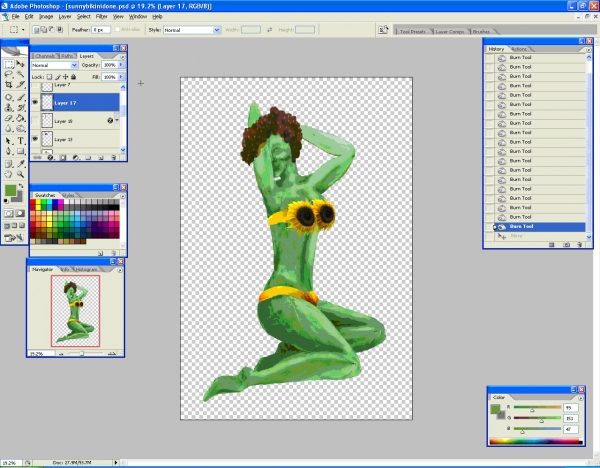The image size is (600, 468).
Task: Click Create new layer icon in Layers panel
Action: [101, 157]
